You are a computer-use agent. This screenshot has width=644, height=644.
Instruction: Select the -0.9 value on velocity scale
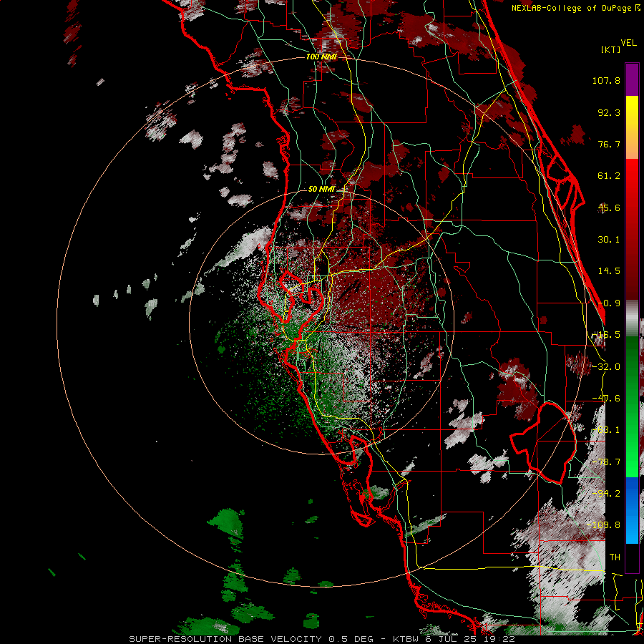point(609,303)
